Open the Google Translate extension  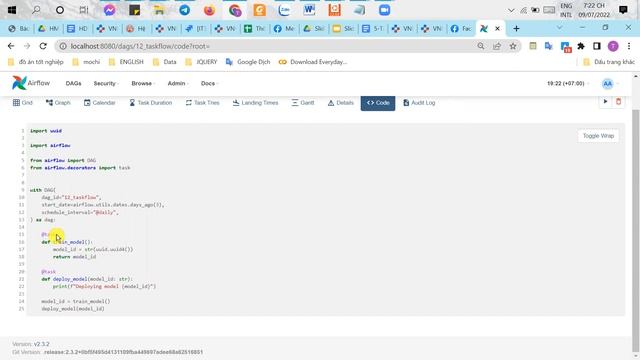549,46
